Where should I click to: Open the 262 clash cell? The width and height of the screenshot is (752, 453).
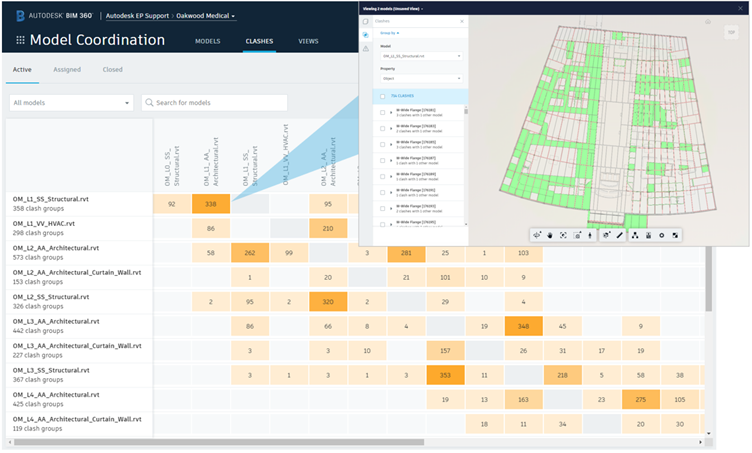point(250,253)
